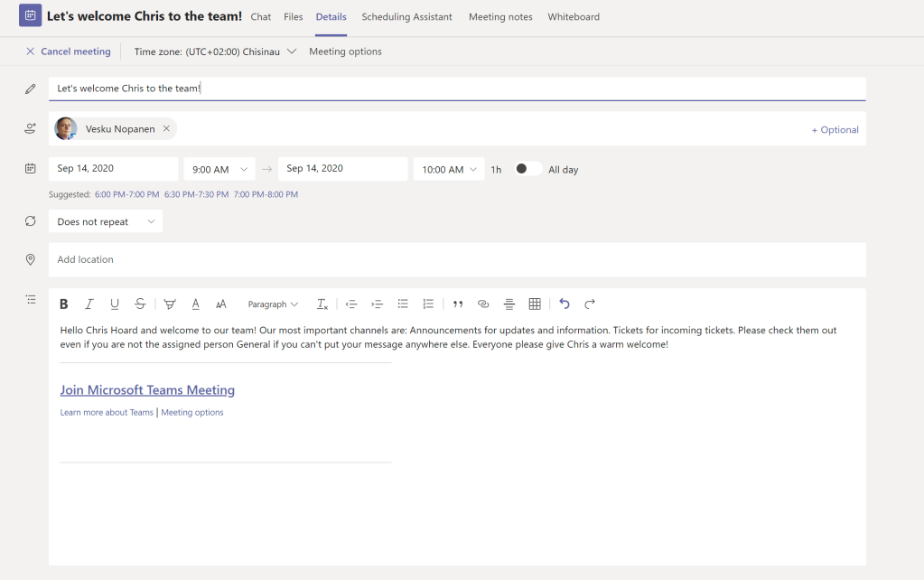Insert a table into meeting description
Viewport: 924px width, 580px height.
pos(535,304)
